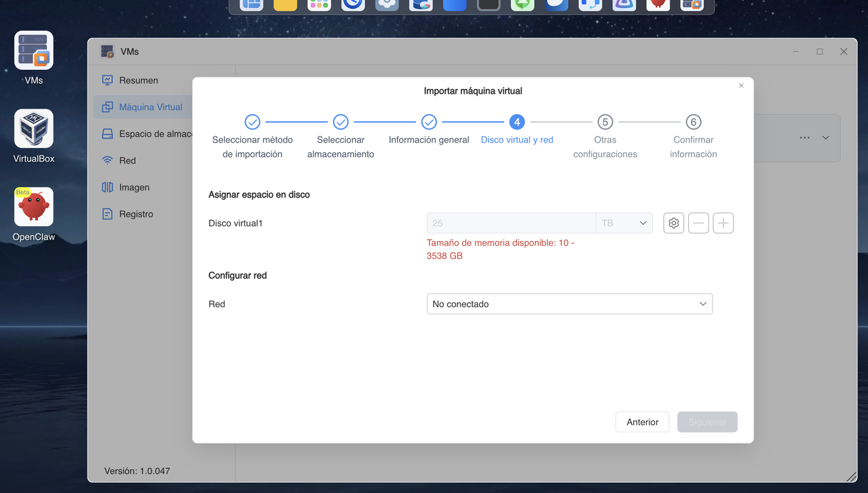Click the Máquina Virtual sidebar icon
Screen dimensions: 868x493
(x=107, y=107)
